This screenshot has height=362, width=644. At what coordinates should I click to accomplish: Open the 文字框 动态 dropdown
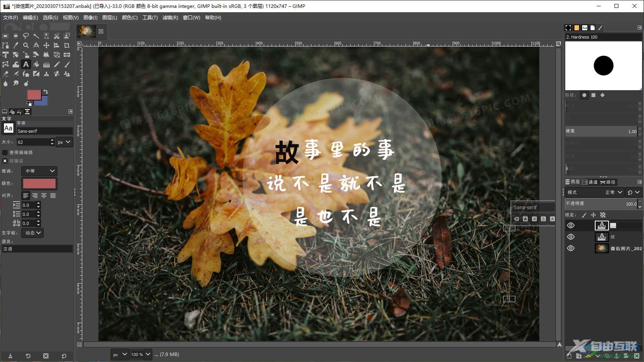pos(33,233)
